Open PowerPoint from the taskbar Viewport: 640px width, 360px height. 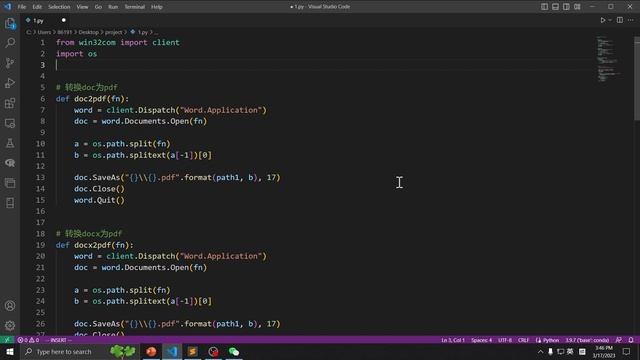tap(151, 351)
